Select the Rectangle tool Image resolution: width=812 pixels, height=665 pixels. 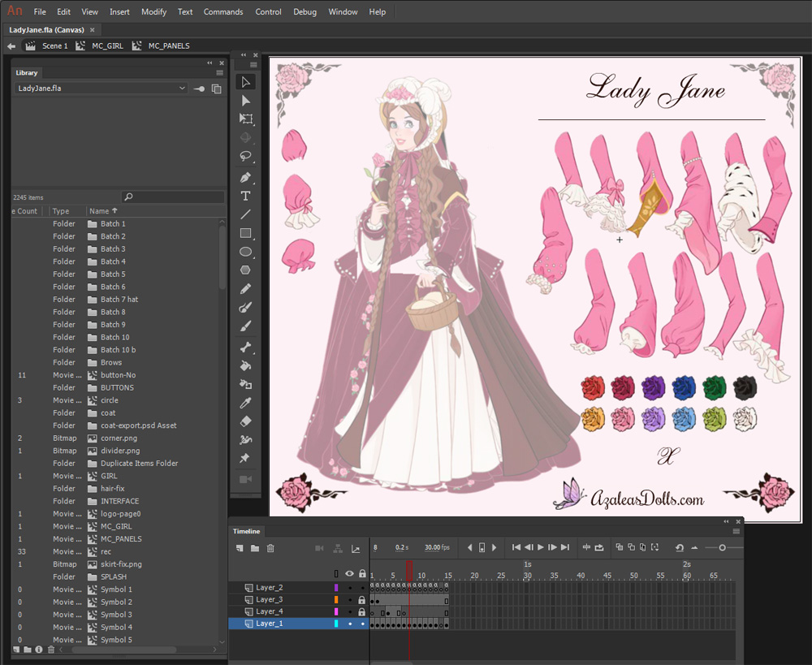[x=245, y=233]
